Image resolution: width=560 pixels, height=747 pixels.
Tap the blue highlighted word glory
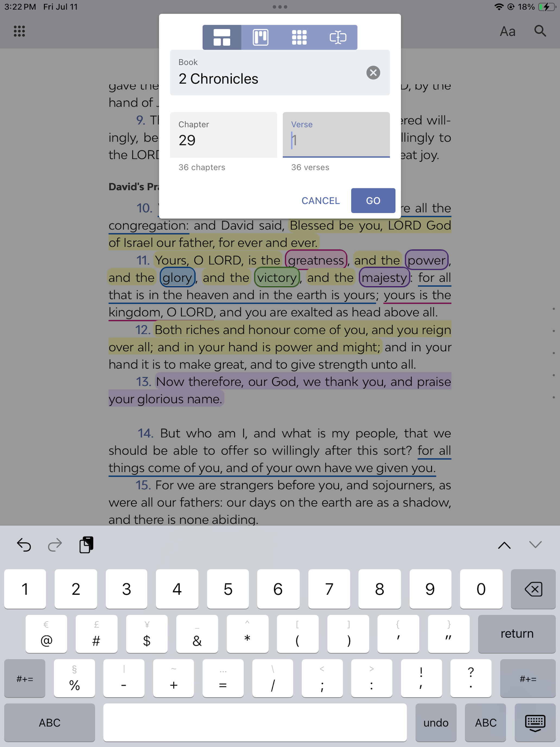pyautogui.click(x=177, y=278)
